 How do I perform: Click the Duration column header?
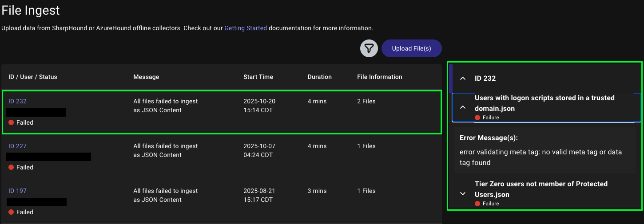320,77
